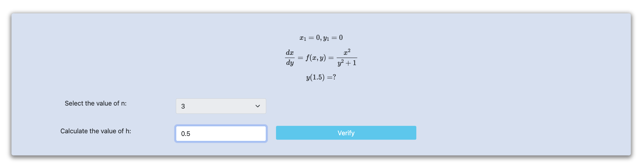The width and height of the screenshot is (644, 163).
Task: Open the n value dropdown
Action: coord(221,106)
